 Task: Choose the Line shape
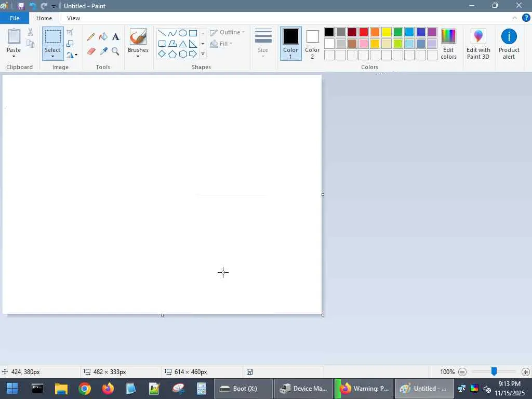162,33
